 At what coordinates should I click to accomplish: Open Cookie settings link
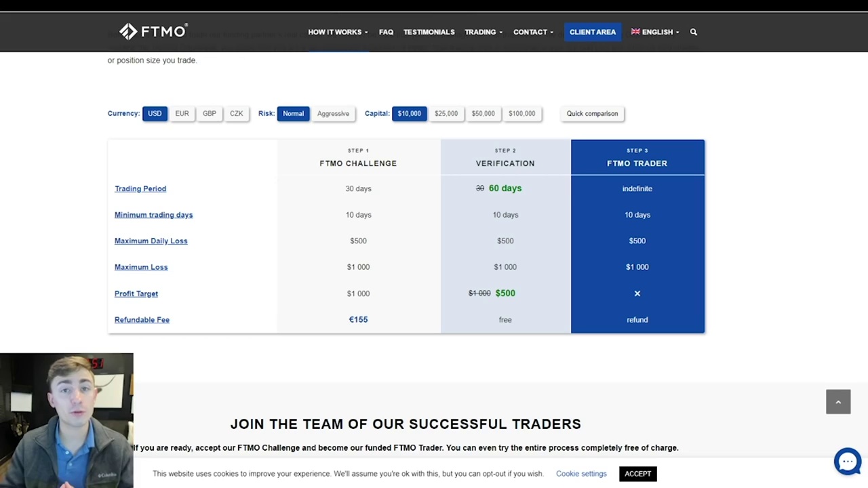click(x=581, y=474)
